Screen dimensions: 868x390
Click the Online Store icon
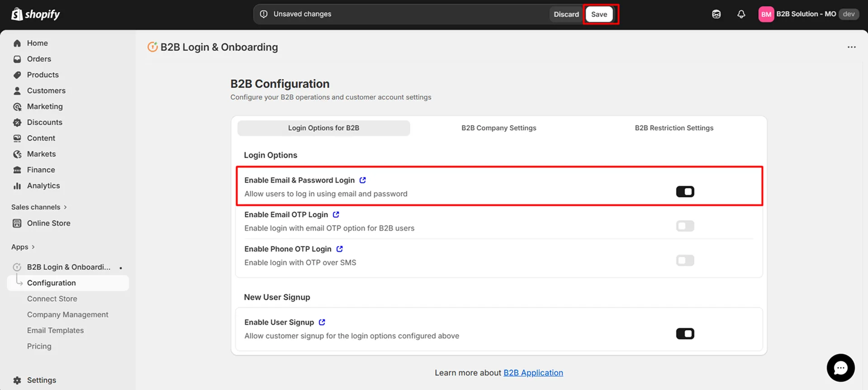[17, 223]
